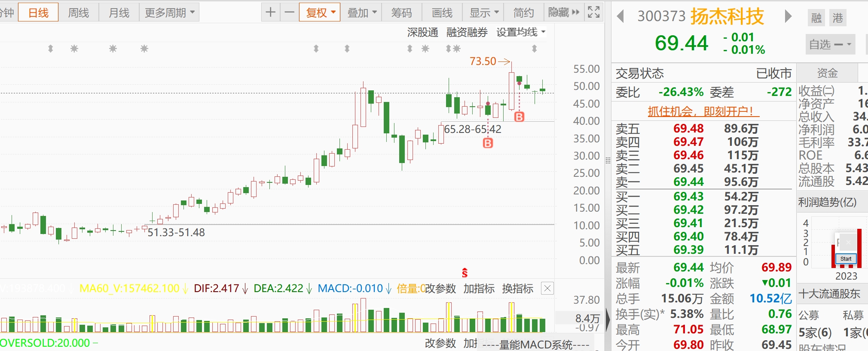The width and height of the screenshot is (868, 351).
Task: Click 买三 price 69.41
Action: tap(688, 223)
